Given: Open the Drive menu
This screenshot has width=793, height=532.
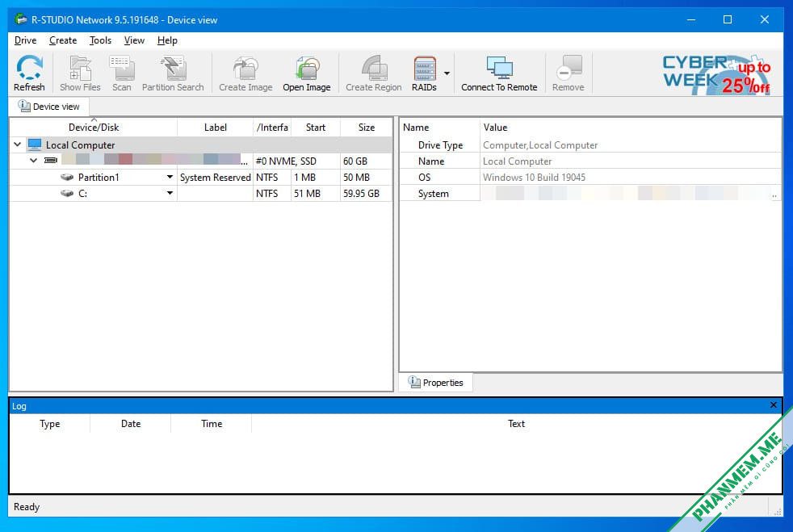Looking at the screenshot, I should 25,40.
